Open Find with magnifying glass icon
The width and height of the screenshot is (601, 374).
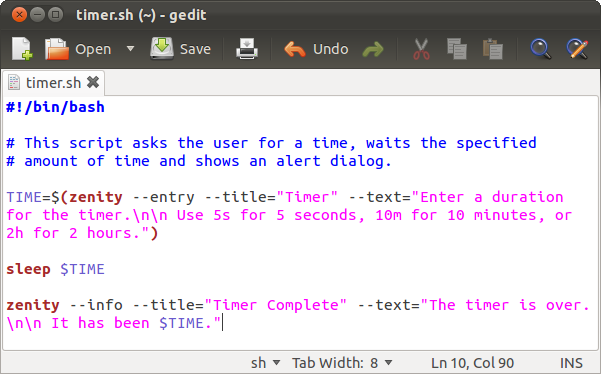point(541,49)
